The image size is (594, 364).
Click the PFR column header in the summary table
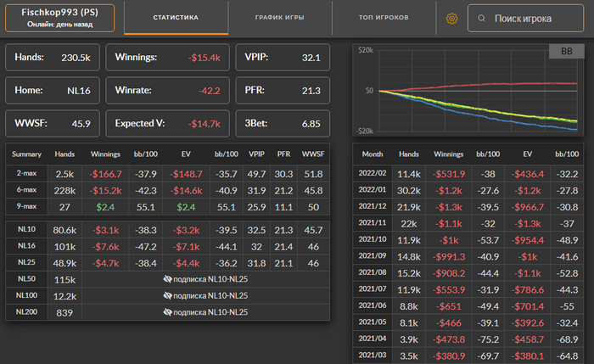pyautogui.click(x=283, y=154)
